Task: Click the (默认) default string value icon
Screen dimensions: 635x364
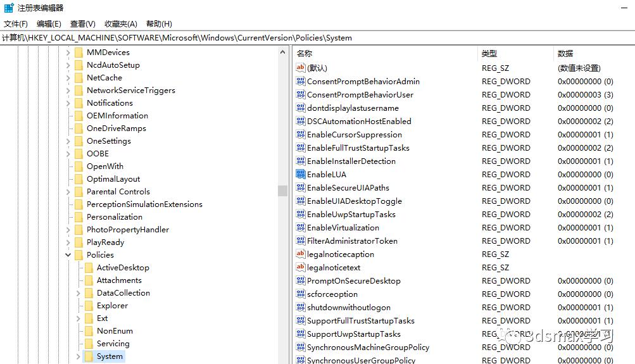Action: pos(301,68)
